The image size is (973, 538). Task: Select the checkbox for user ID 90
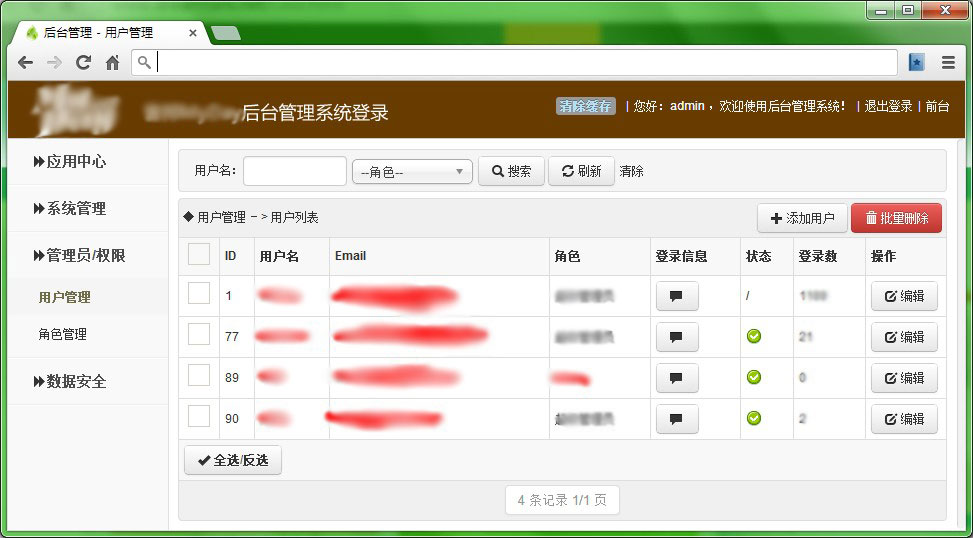pyautogui.click(x=199, y=416)
